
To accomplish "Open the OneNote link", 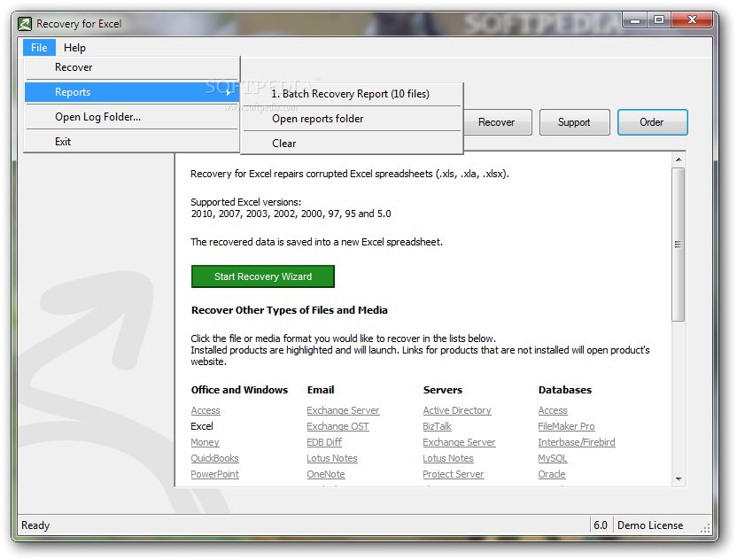I will tap(326, 474).
